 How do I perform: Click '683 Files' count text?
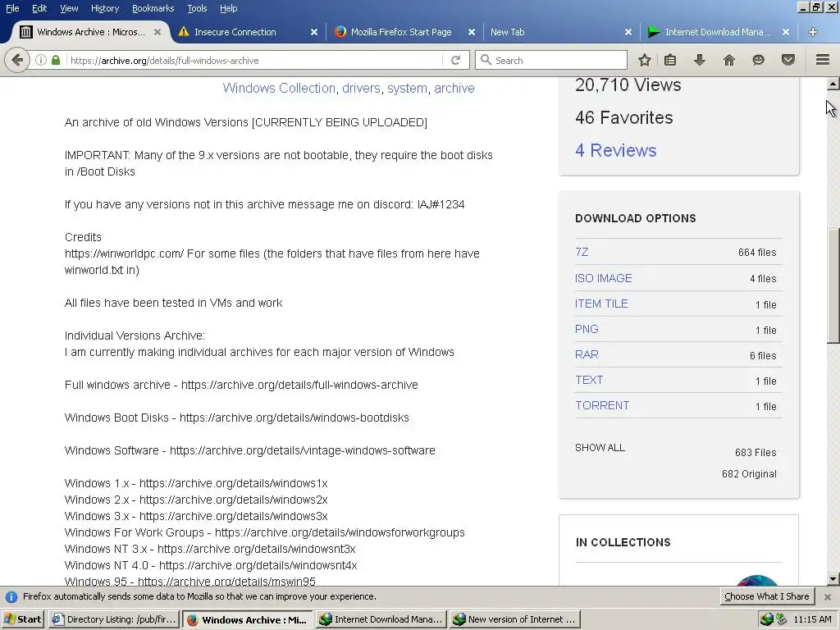756,453
